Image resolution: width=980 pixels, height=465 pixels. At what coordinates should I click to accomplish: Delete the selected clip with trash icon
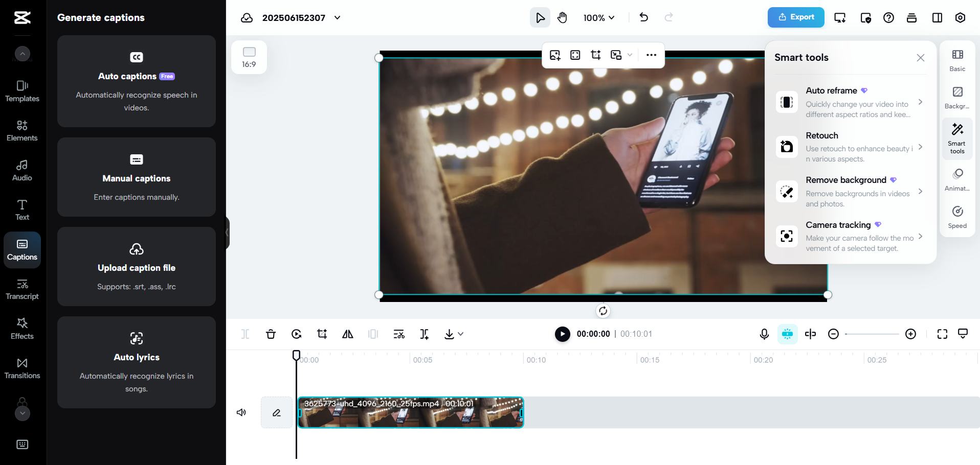pyautogui.click(x=271, y=334)
